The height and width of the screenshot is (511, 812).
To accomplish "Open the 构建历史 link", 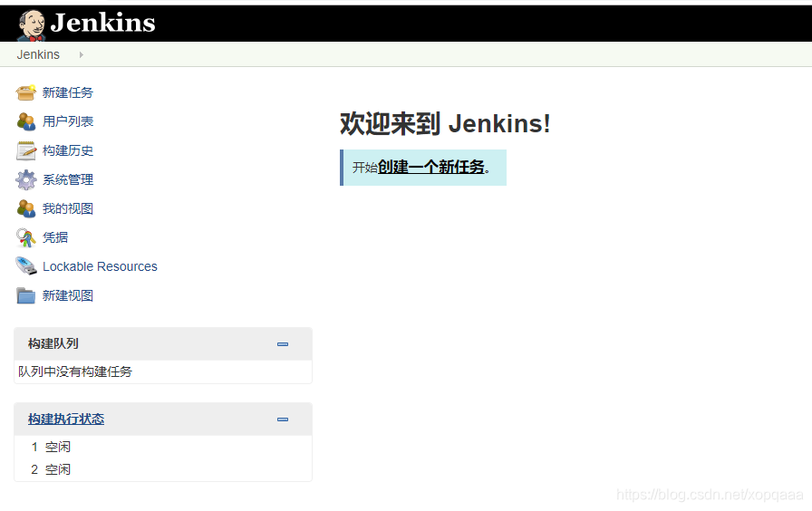I will point(68,150).
